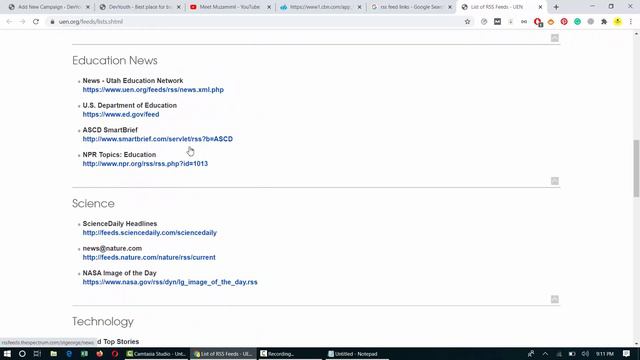Reload the page with the refresh icon
640x360 pixels.
click(36, 22)
